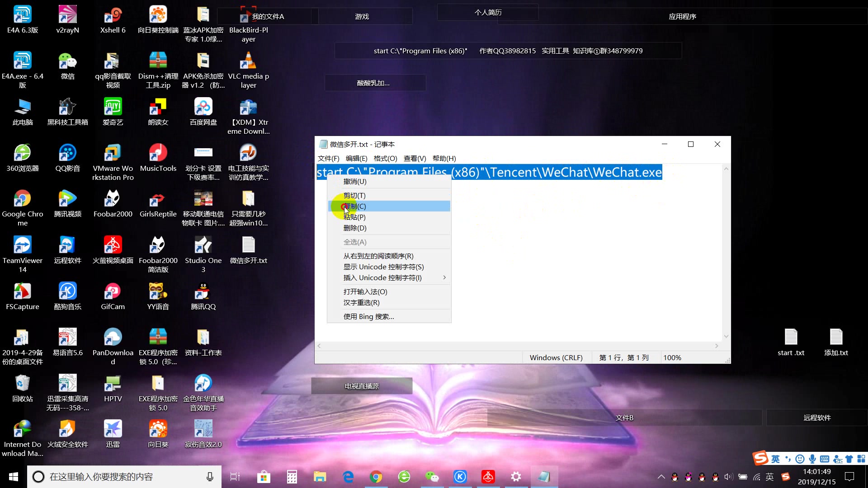Choose 删除(D) from the context menu
Screen dimensions: 868x488
click(389, 228)
